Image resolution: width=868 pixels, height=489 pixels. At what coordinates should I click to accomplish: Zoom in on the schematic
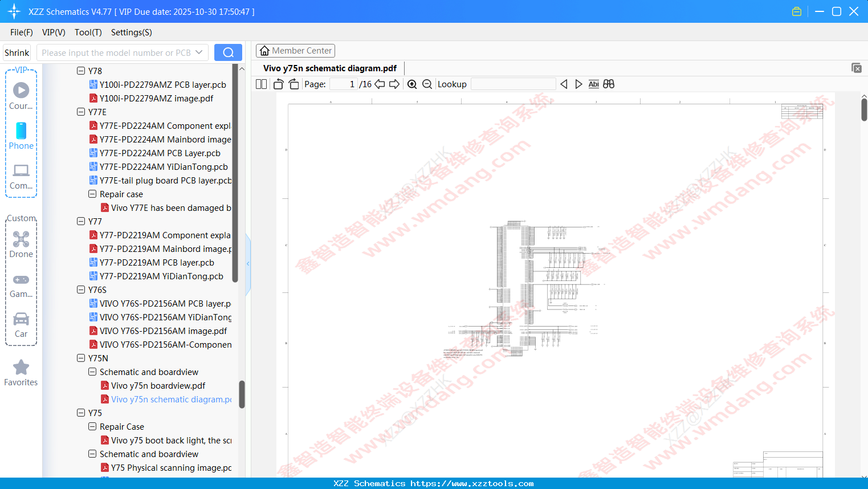(x=412, y=84)
